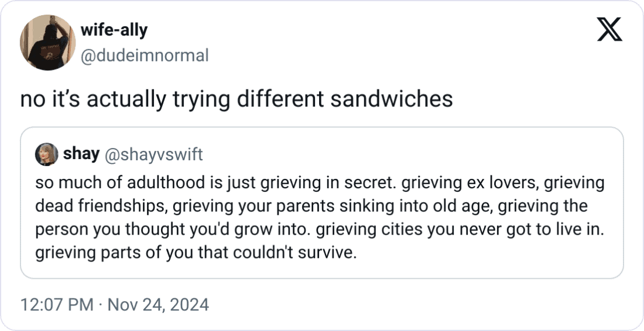Viewport: 644px width, 331px height.
Task: Open the quoted tweet card's empty bottom area
Action: pyautogui.click(x=322, y=270)
